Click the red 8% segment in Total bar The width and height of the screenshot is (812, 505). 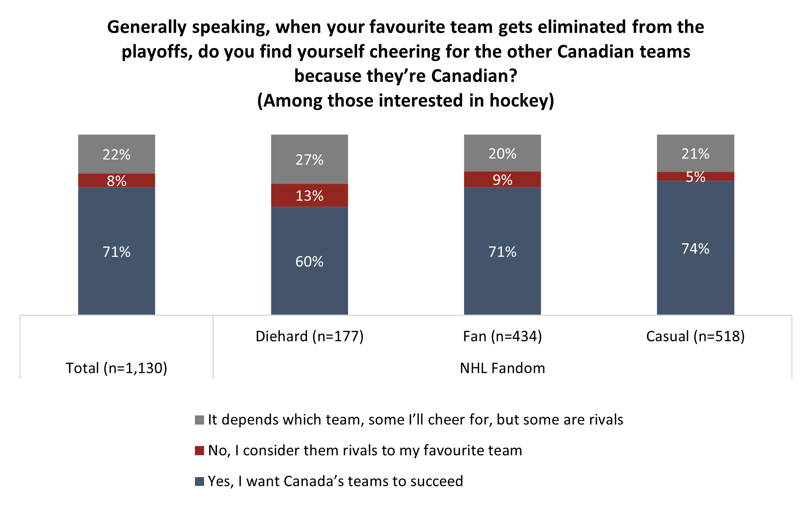pyautogui.click(x=116, y=180)
